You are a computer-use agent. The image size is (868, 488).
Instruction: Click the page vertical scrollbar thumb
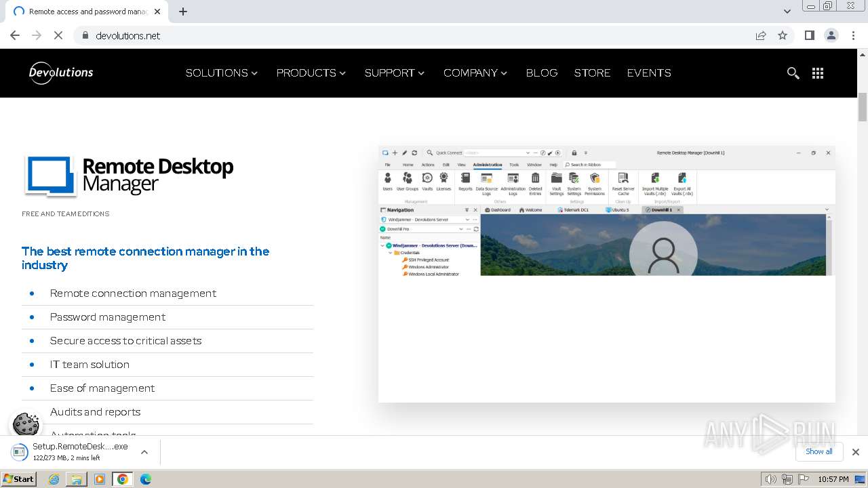tap(863, 107)
